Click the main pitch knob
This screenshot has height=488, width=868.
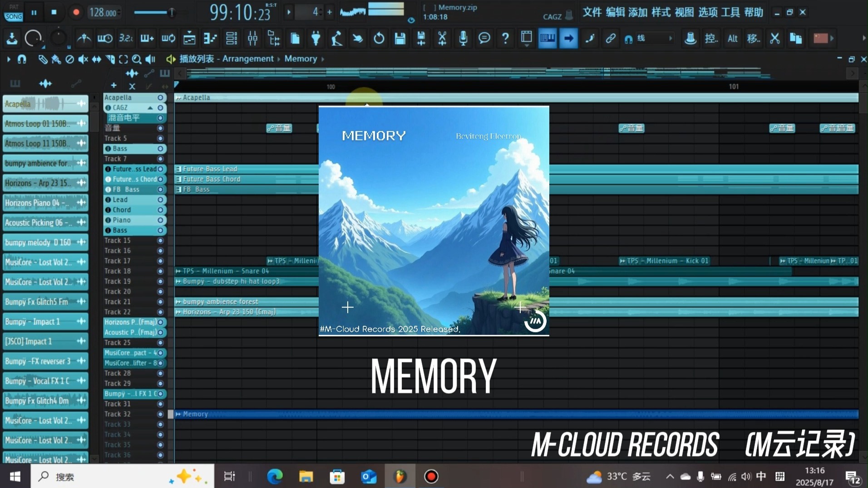tap(59, 39)
